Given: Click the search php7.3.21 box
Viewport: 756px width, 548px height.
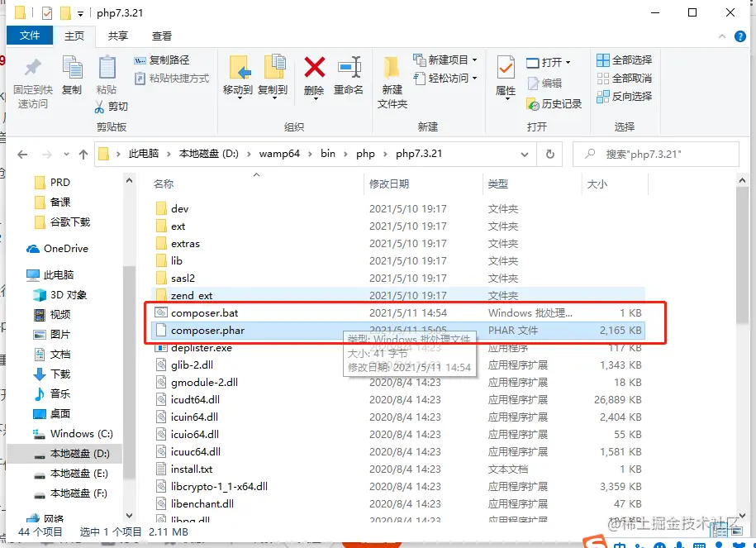Looking at the screenshot, I should pos(656,155).
